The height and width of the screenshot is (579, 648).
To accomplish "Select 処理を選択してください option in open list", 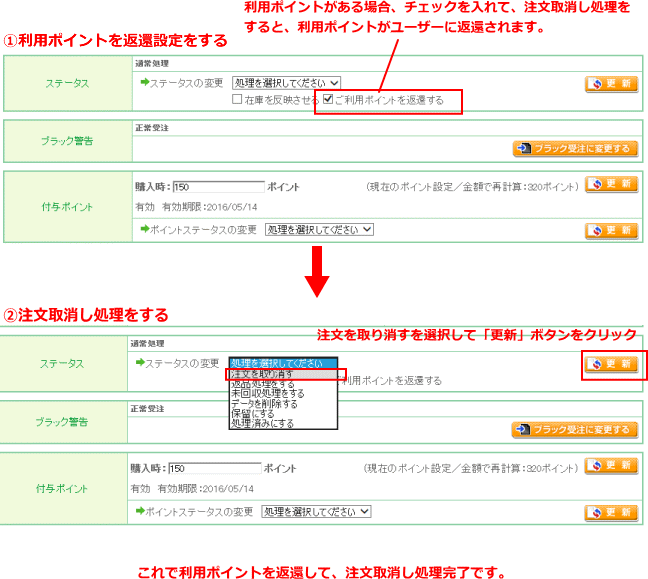I will click(x=283, y=363).
